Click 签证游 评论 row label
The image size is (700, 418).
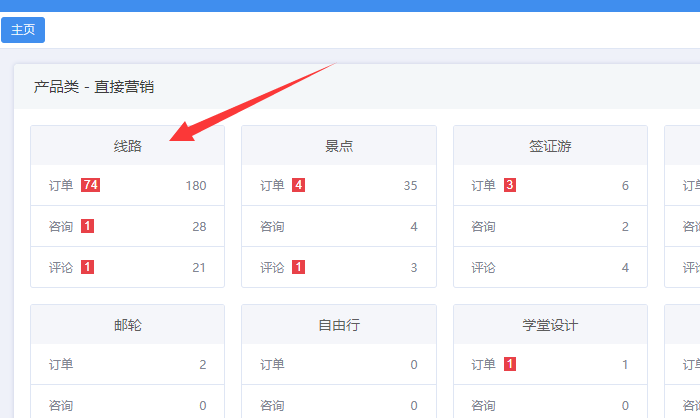click(484, 268)
